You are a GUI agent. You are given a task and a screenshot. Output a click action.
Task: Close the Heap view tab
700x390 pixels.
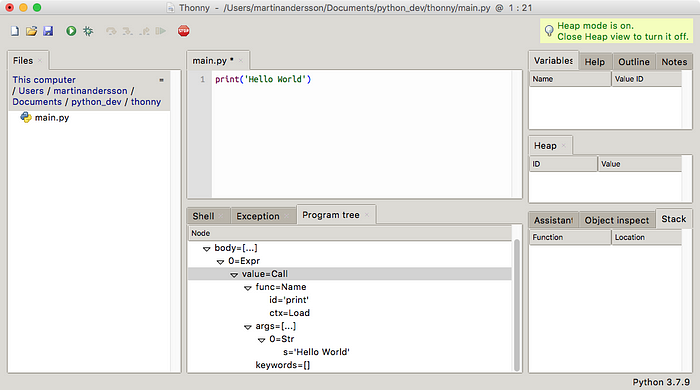point(564,145)
